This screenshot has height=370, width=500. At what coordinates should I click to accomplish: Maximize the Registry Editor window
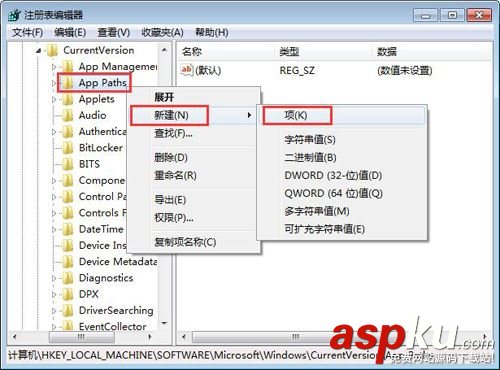pos(452,15)
